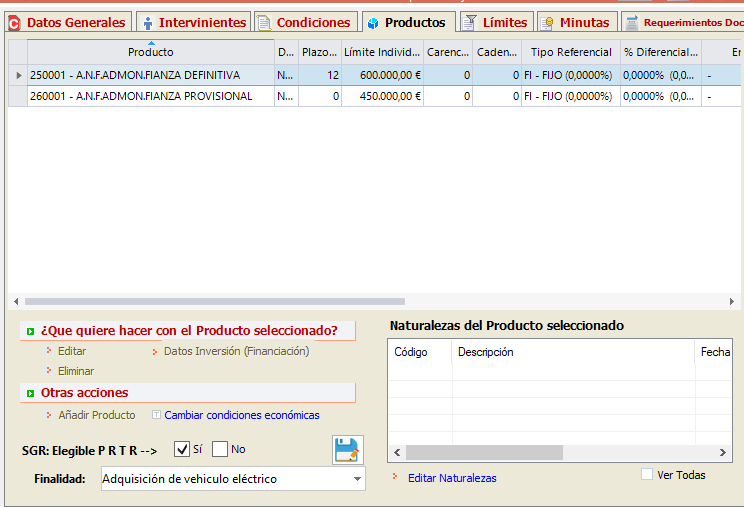Click the Datos Generales tab icon
The image size is (744, 507).
[x=14, y=23]
